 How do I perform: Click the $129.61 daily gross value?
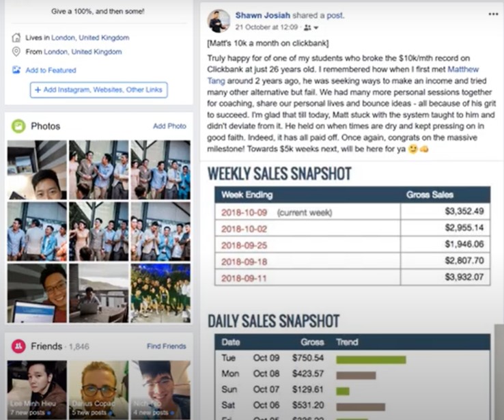coord(307,389)
